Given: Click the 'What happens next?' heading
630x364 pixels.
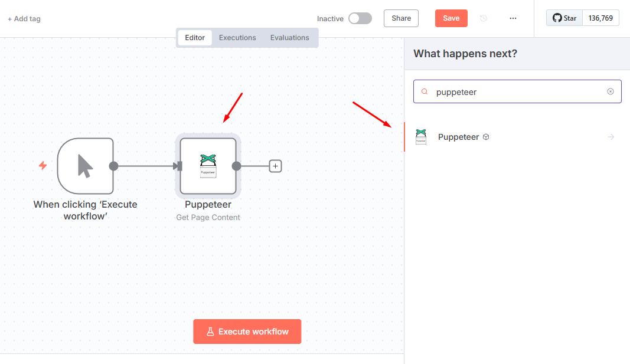Looking at the screenshot, I should [465, 54].
